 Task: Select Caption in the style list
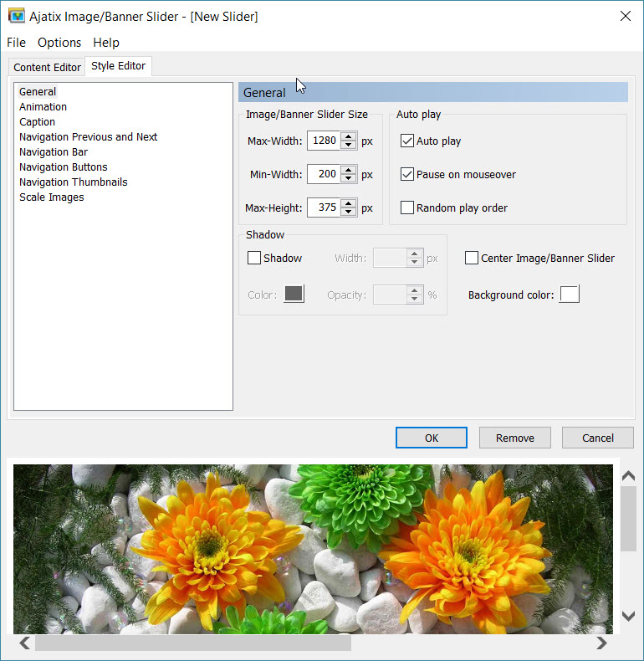tap(37, 122)
